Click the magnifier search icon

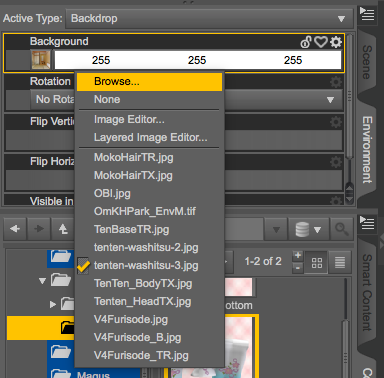coord(341,229)
